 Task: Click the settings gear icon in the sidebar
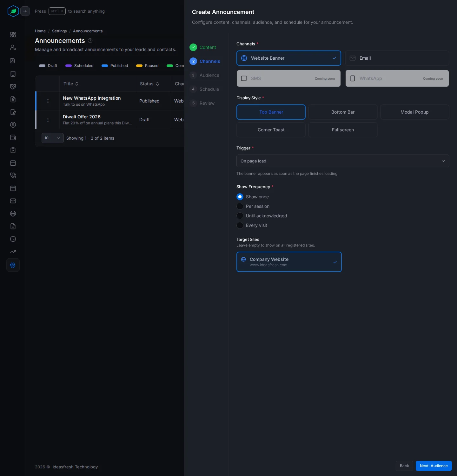pyautogui.click(x=13, y=265)
